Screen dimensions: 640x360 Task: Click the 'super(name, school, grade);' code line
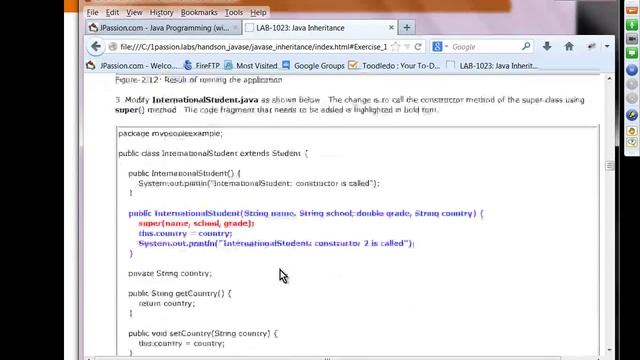click(196, 223)
